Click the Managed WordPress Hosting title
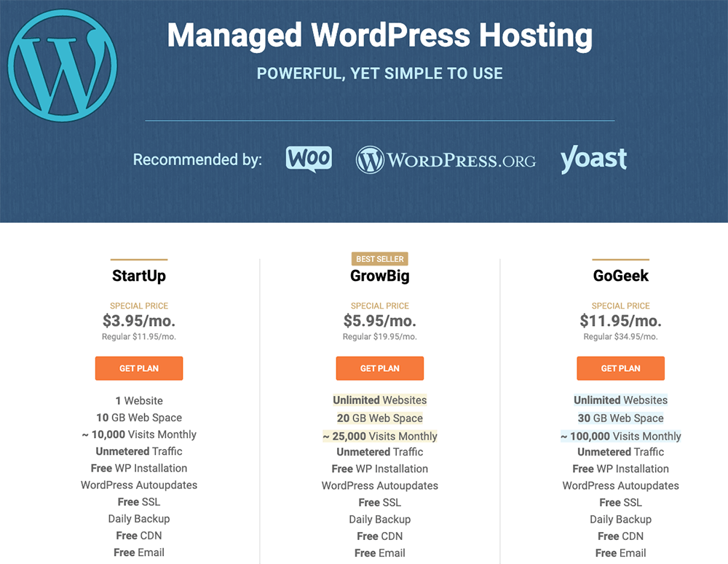The width and height of the screenshot is (728, 564). 380,36
